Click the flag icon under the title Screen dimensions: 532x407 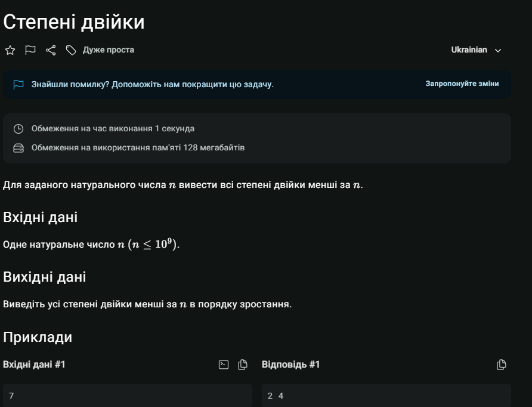[30, 50]
